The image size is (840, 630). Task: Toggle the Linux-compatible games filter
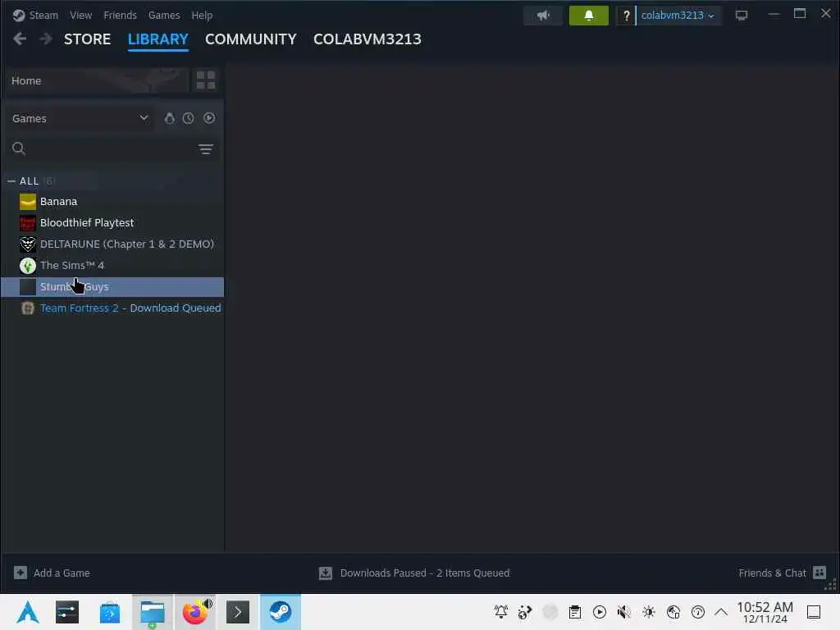tap(169, 118)
